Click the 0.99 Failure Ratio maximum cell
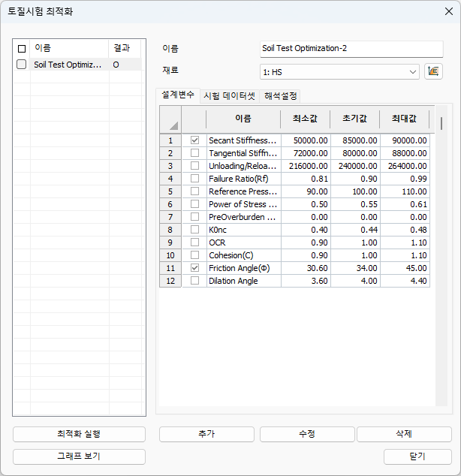This screenshot has width=461, height=476. pos(405,179)
